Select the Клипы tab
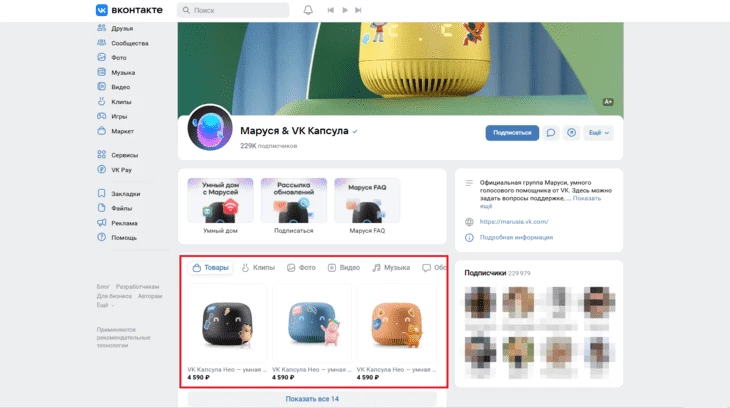This screenshot has width=730, height=408. (x=258, y=267)
